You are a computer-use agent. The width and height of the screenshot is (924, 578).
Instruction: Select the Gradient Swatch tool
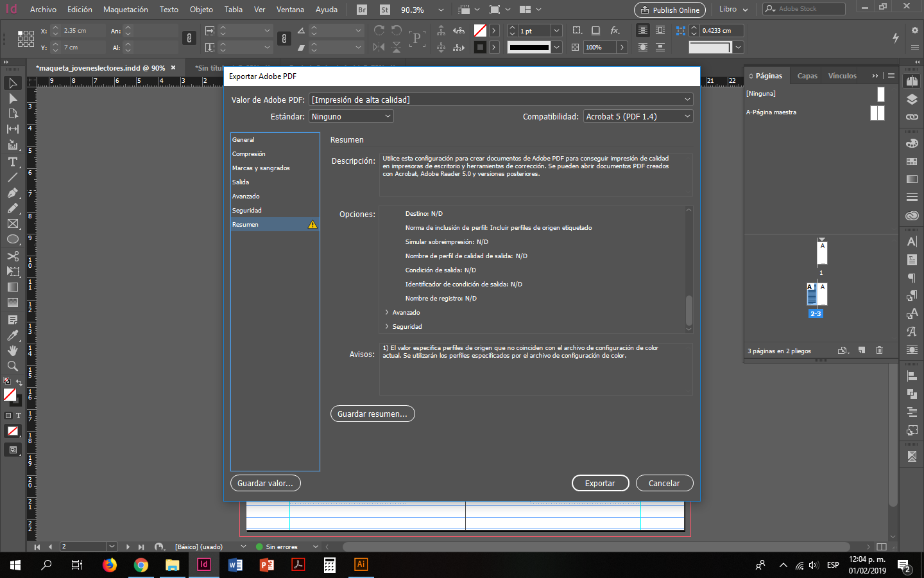click(13, 287)
